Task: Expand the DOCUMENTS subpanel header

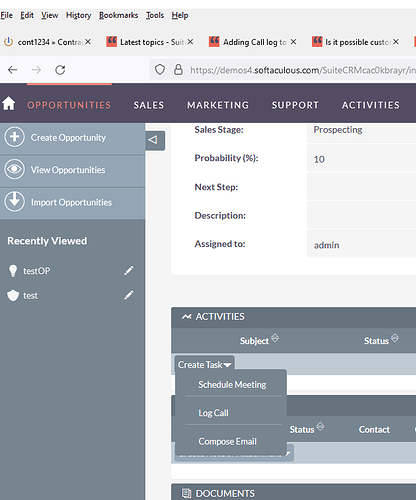Action: pos(293,493)
